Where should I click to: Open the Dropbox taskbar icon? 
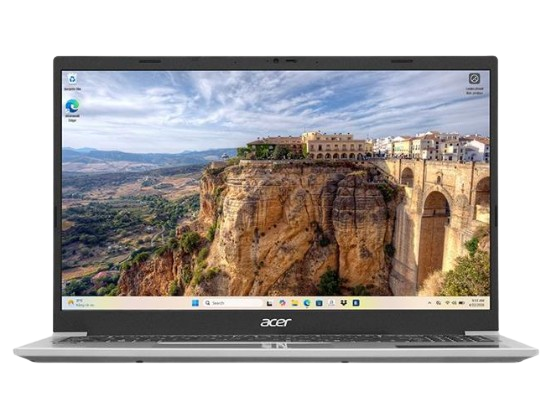point(344,303)
